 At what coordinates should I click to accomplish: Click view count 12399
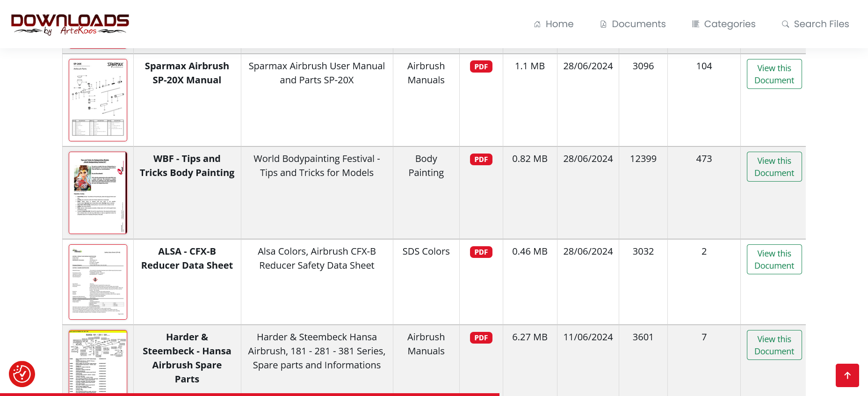click(x=643, y=159)
